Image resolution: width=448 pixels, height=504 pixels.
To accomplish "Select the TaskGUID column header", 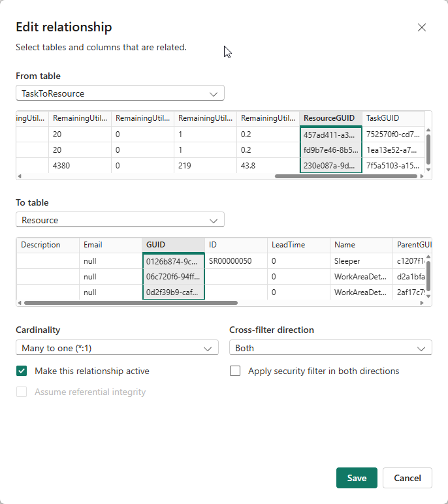I will (385, 118).
